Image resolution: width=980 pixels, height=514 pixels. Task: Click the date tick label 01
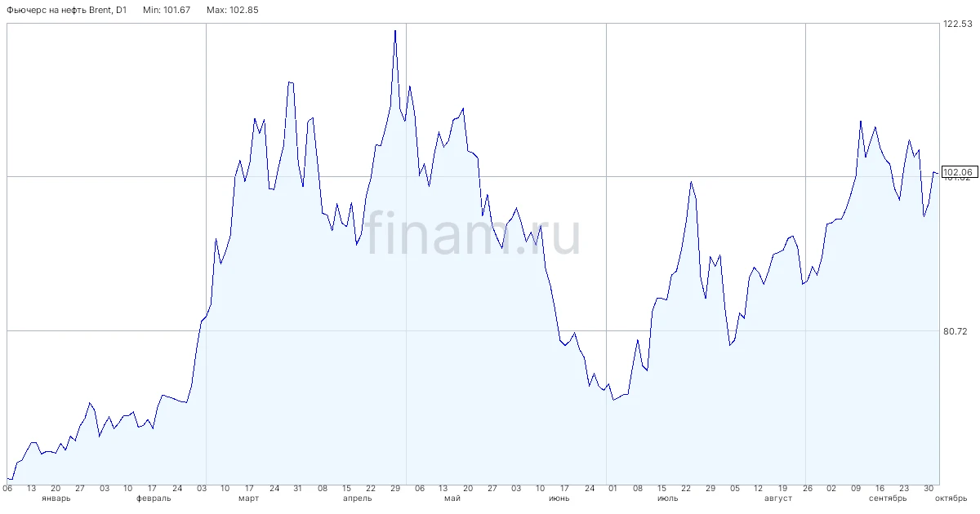coord(612,488)
